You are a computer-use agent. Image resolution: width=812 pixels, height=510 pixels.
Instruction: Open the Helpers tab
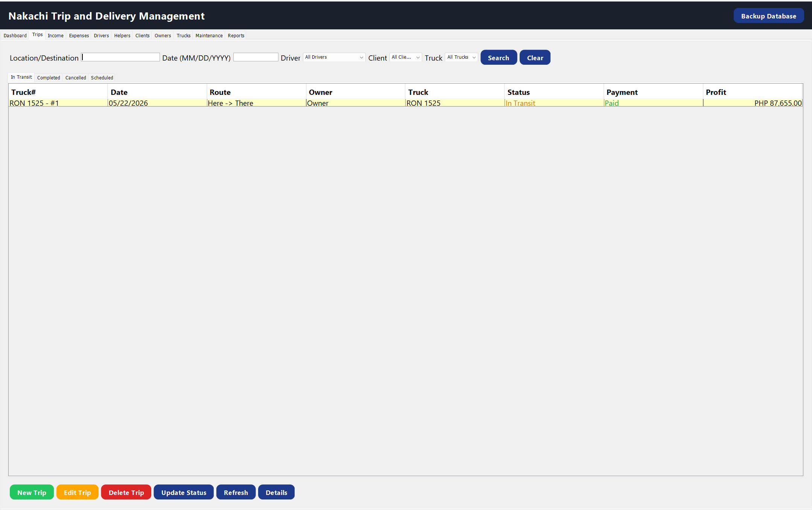(x=122, y=35)
